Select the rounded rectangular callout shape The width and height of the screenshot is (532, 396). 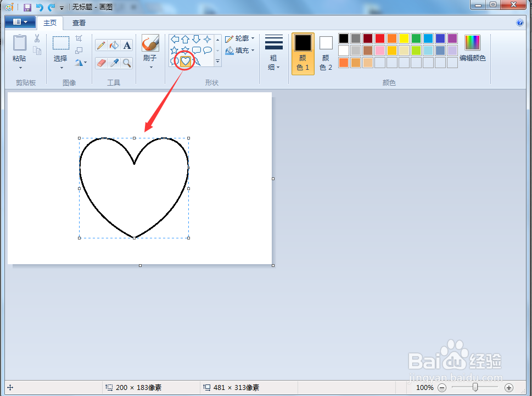[196, 50]
